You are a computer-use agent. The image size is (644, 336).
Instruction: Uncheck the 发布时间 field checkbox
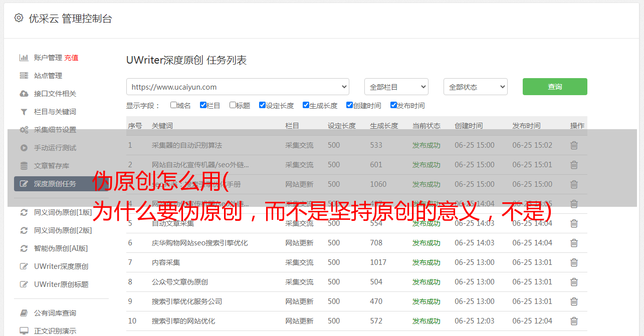click(x=393, y=105)
